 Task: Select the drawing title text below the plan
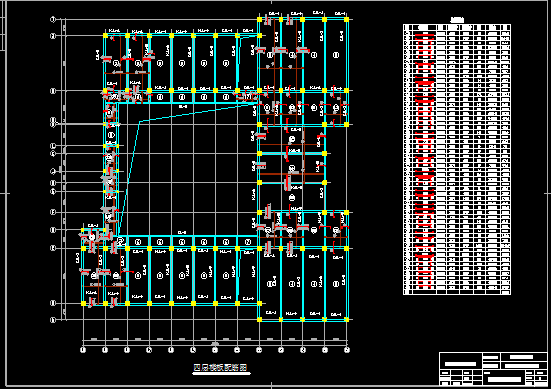[x=220, y=368]
